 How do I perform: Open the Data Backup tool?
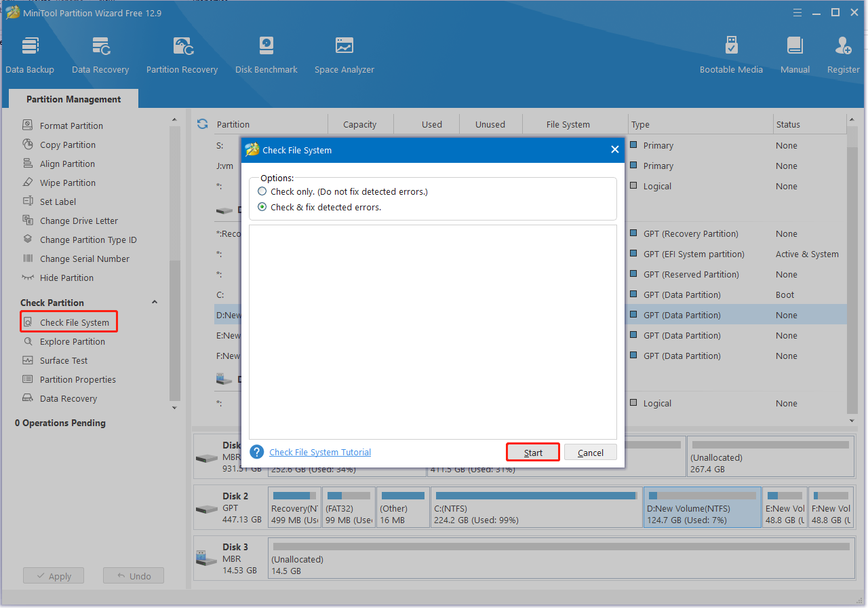(x=30, y=56)
